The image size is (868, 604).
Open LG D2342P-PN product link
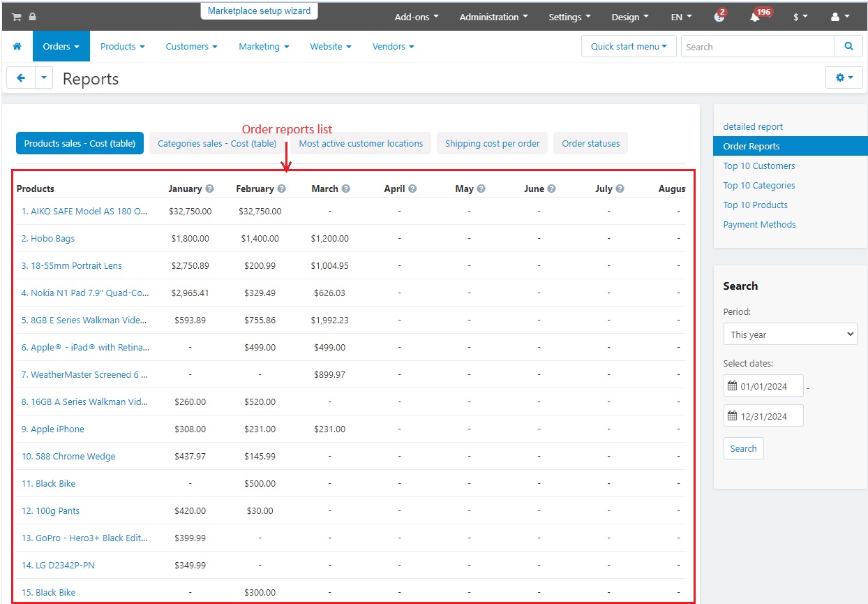point(58,565)
